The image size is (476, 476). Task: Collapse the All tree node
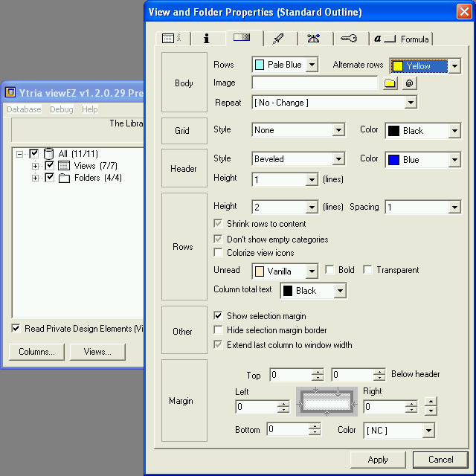click(x=20, y=154)
